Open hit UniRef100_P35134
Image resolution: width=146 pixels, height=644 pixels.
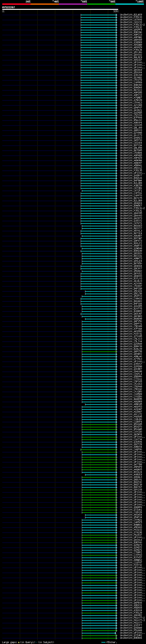[131, 50]
